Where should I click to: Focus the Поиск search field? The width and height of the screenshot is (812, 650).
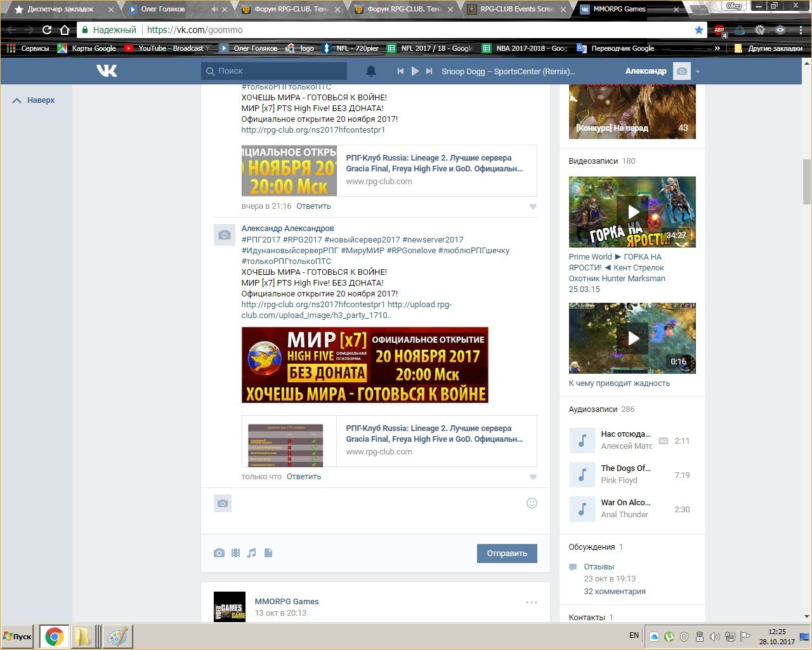[274, 71]
